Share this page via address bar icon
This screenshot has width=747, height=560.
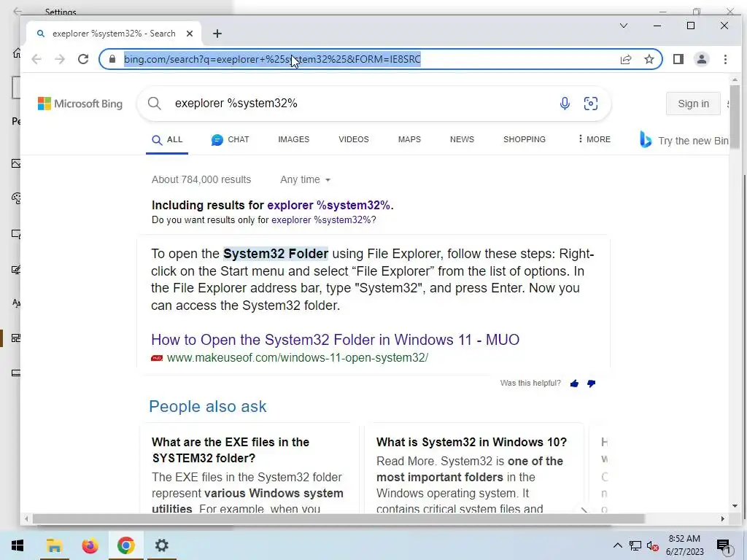(x=625, y=59)
